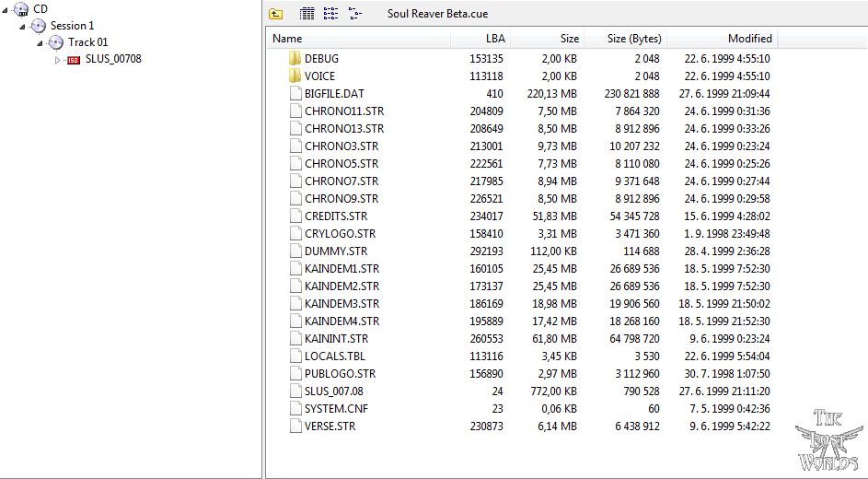Viewport: 868px width, 479px height.
Task: Click modified date 1. 9. 1998 23:49:48
Action: coord(727,234)
